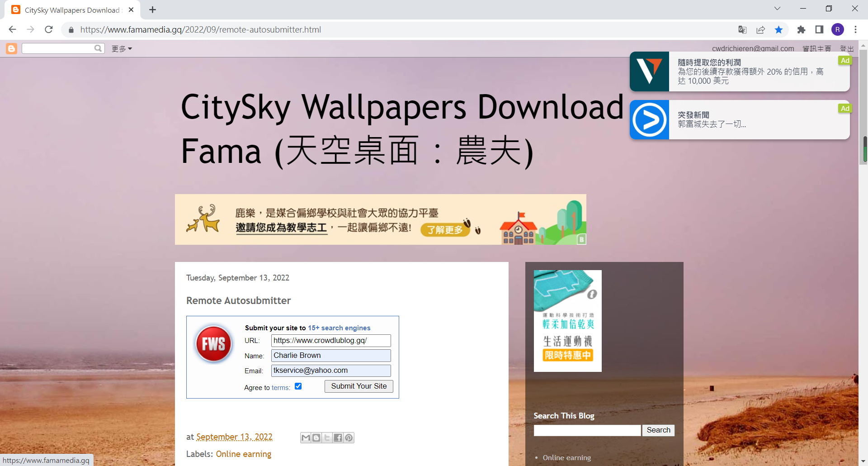
Task: Click the scrollbar up arrow
Action: (x=863, y=45)
